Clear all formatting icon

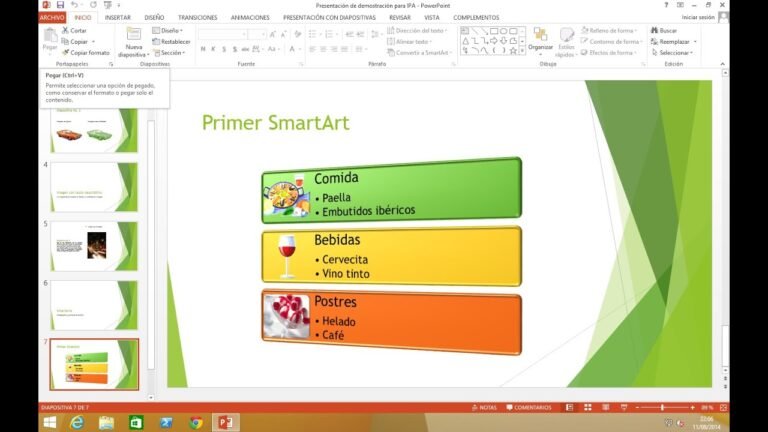(298, 34)
